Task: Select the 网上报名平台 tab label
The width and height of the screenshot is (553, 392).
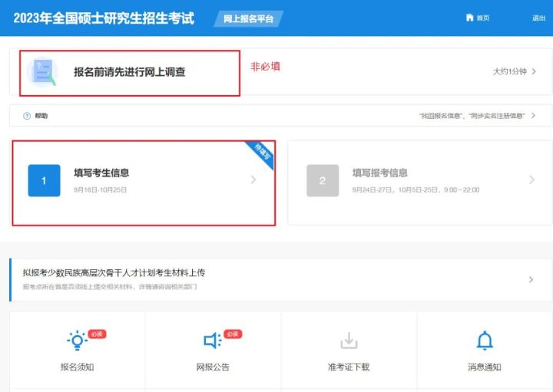Action: (x=247, y=18)
